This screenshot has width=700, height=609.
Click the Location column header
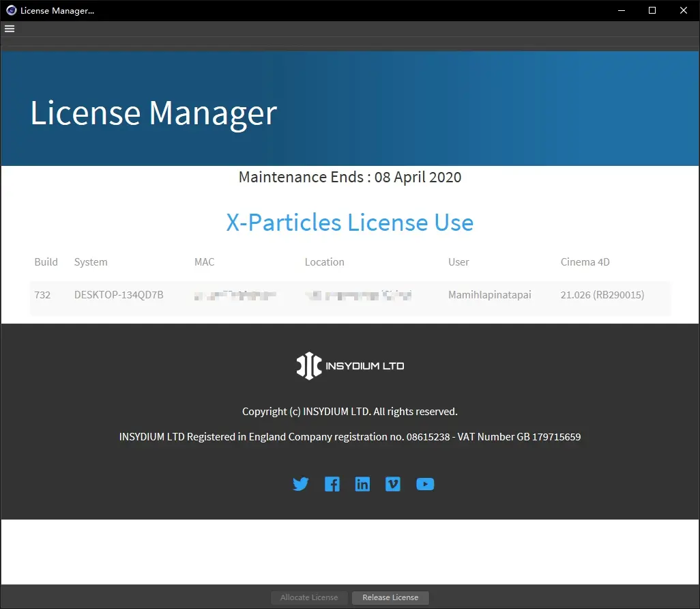pyautogui.click(x=324, y=262)
